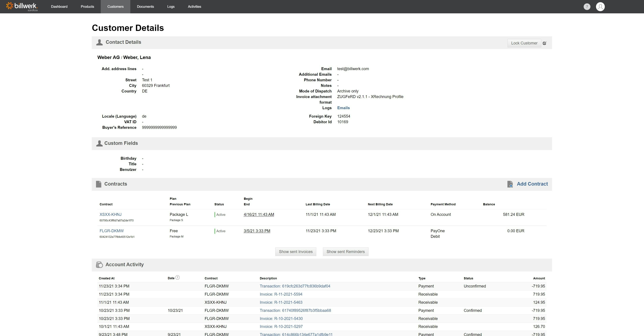Open invoice R-11-2021-5594
Viewport: 644px width, 336px height.
coord(281,294)
